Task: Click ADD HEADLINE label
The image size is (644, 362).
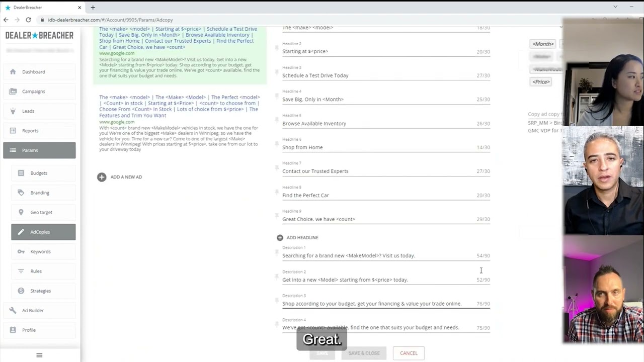Action: pos(302,237)
